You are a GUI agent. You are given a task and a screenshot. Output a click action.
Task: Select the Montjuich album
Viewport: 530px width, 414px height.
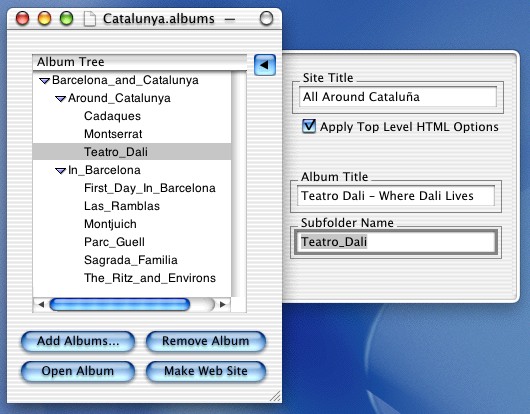[110, 224]
